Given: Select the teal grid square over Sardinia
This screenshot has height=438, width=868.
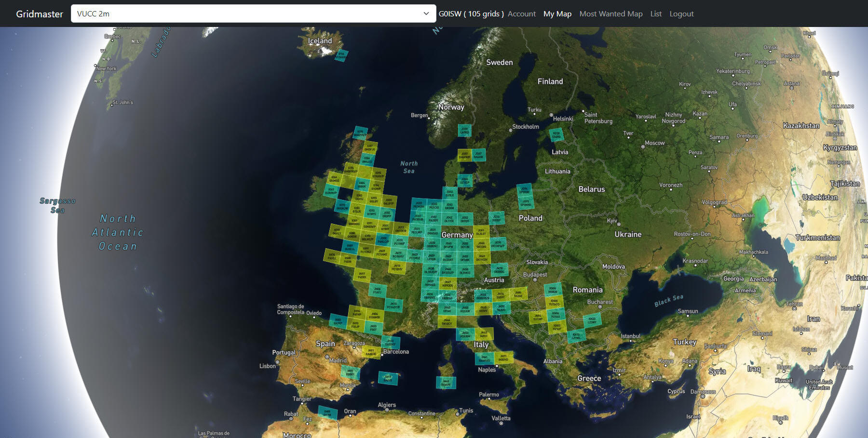Looking at the screenshot, I should coord(446,383).
